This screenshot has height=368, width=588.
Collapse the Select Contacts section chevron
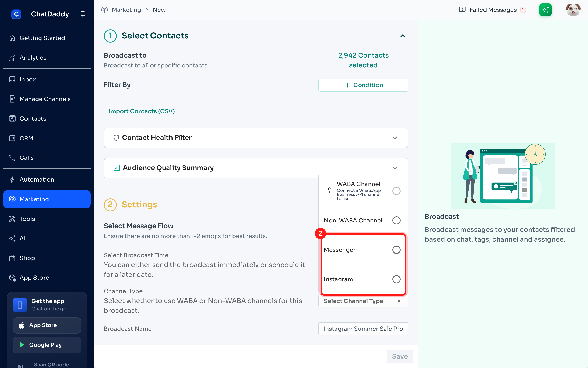(x=403, y=36)
